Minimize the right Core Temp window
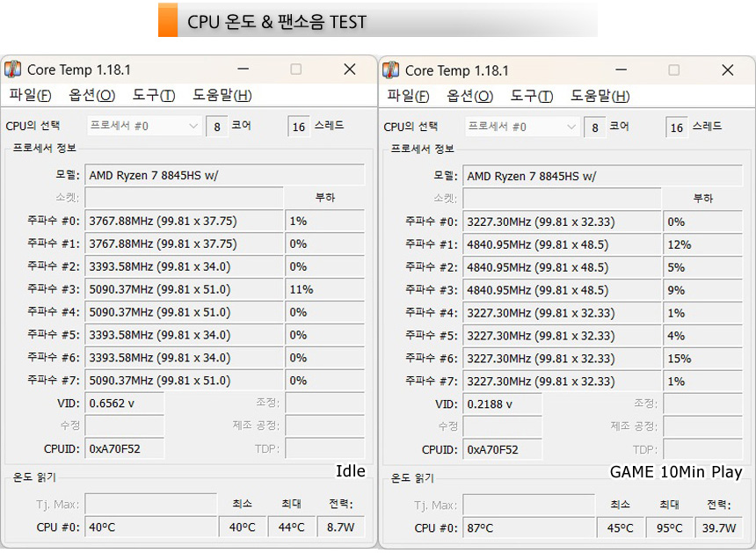 click(622, 70)
